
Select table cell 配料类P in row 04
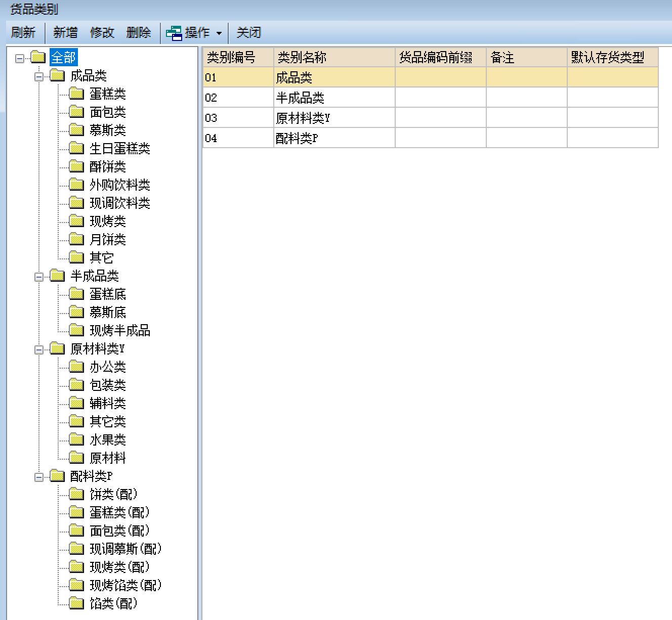(x=334, y=138)
